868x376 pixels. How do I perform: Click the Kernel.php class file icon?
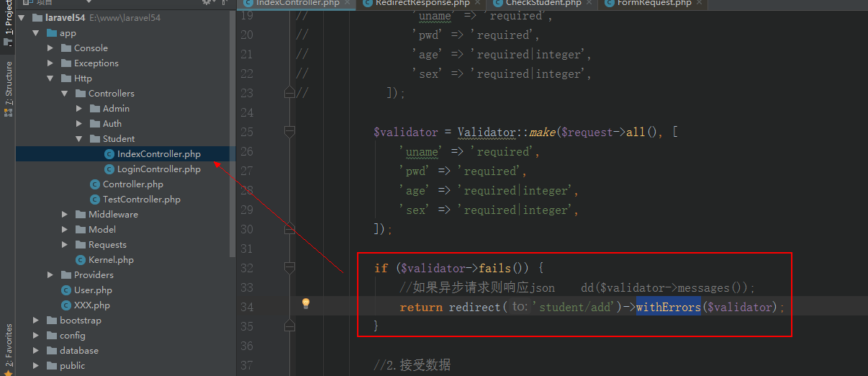[x=81, y=260]
